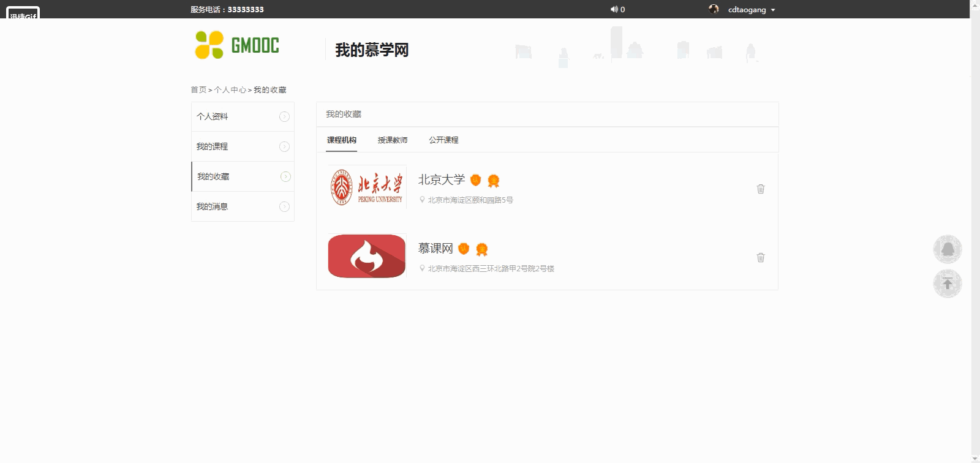This screenshot has width=980, height=463.
Task: Click the first orange badge beside 北京大学
Action: click(x=475, y=180)
